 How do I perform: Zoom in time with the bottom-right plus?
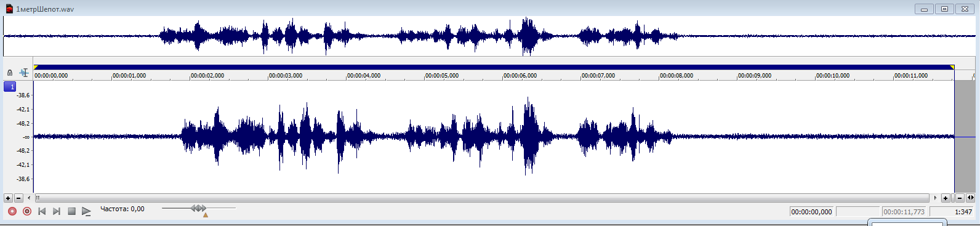946,198
